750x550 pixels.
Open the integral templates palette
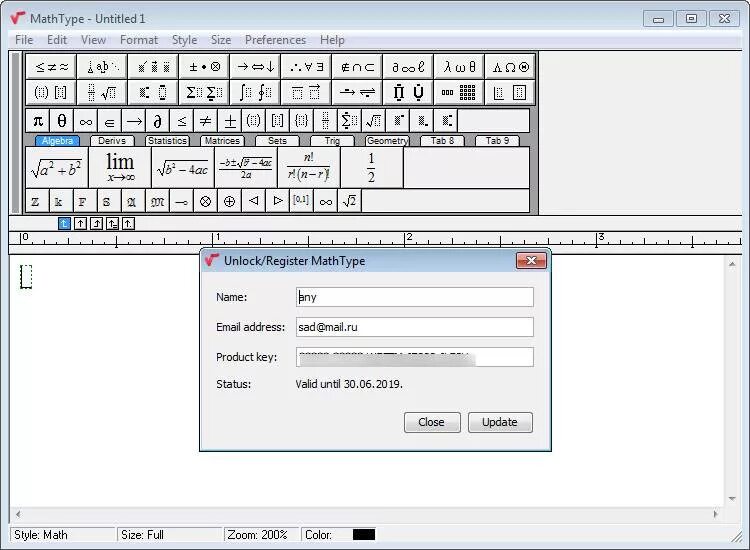tap(256, 92)
